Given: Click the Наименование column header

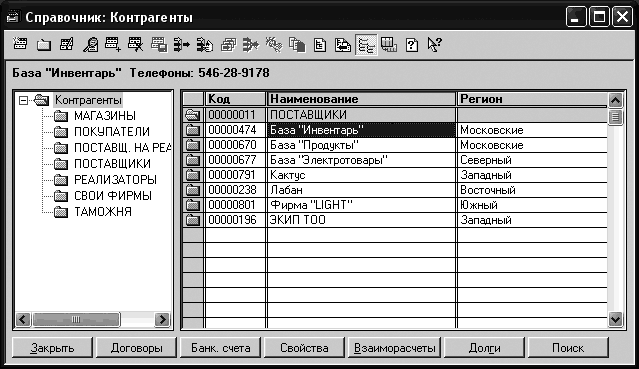Looking at the screenshot, I should [361, 99].
